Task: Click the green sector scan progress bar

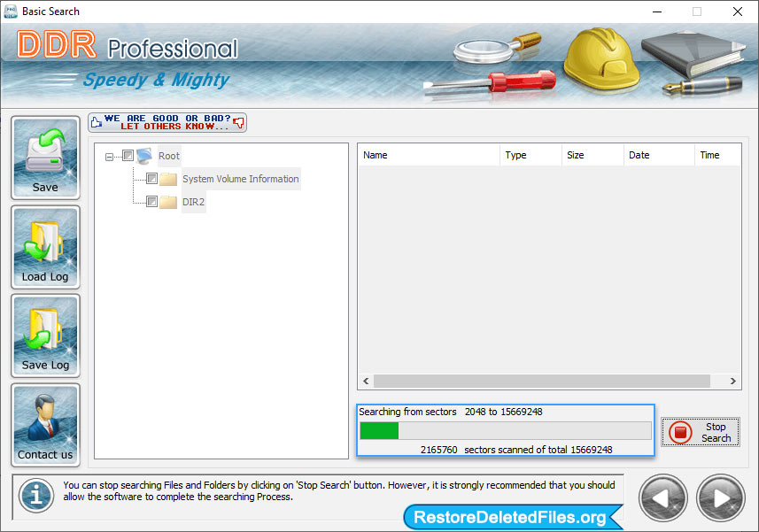Action: pyautogui.click(x=506, y=430)
